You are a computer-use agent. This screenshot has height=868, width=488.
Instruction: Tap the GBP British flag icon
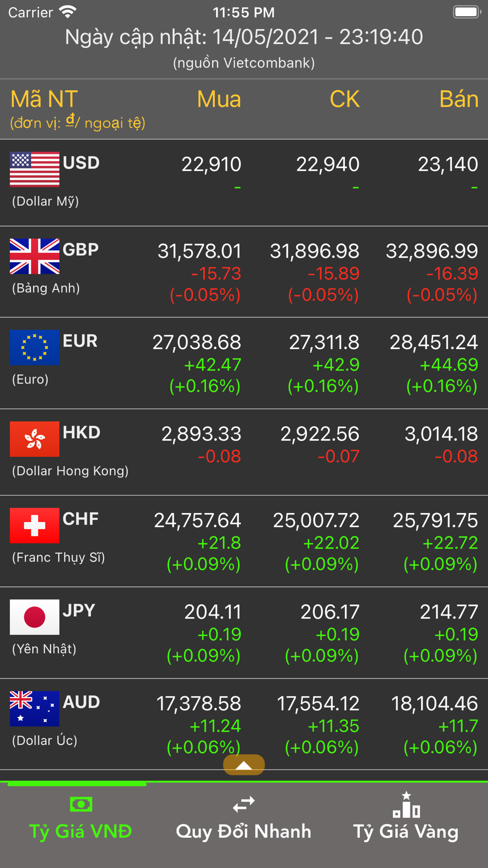[35, 256]
